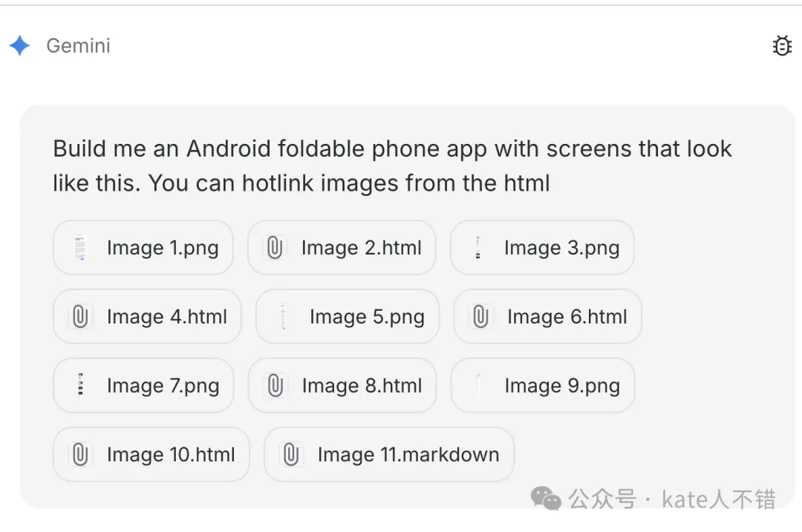Viewport: 802px width, 532px height.
Task: Click paperclip icon on Image 10.html
Action: click(80, 455)
